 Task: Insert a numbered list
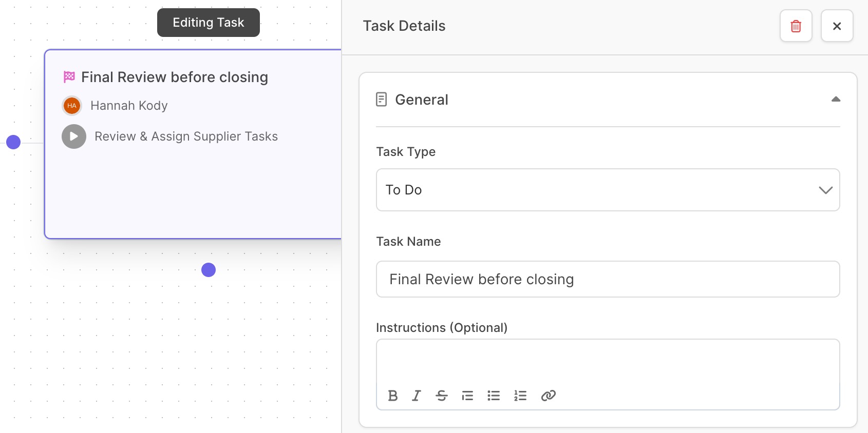(520, 396)
